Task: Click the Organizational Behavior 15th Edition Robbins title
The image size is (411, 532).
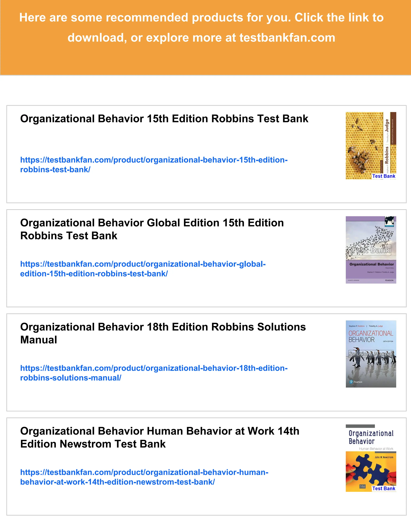Action: pos(164,119)
